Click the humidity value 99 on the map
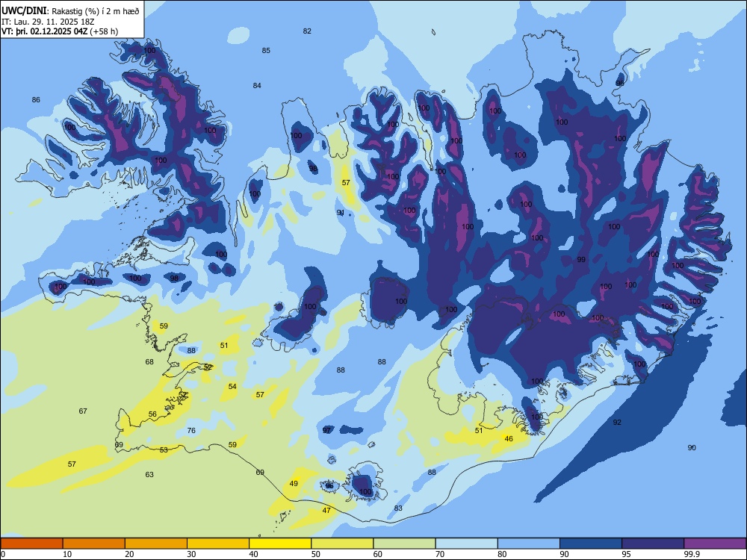This screenshot has width=747, height=560. pyautogui.click(x=580, y=260)
